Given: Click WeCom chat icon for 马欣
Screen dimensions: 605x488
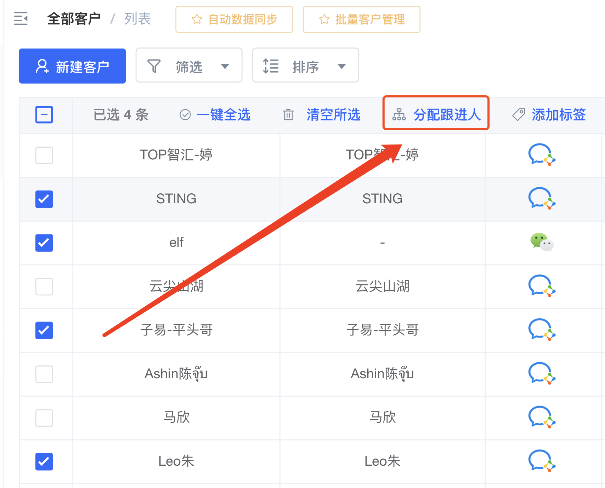Looking at the screenshot, I should point(542,417).
